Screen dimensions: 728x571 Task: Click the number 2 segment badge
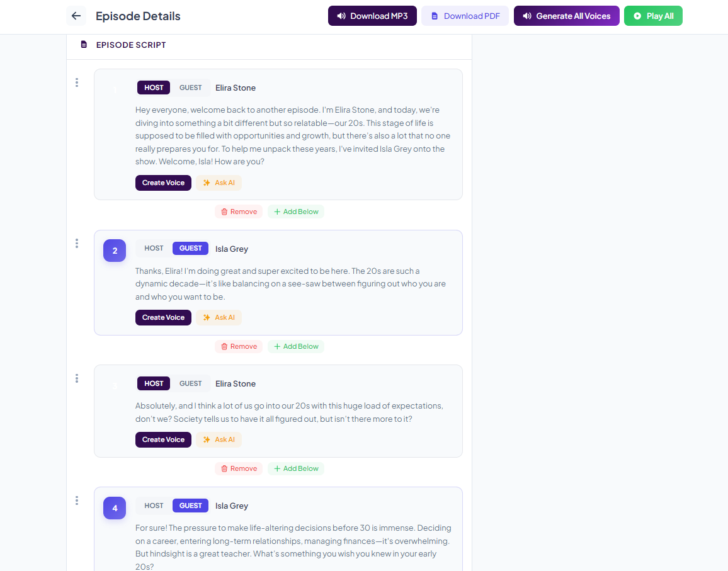coord(115,251)
